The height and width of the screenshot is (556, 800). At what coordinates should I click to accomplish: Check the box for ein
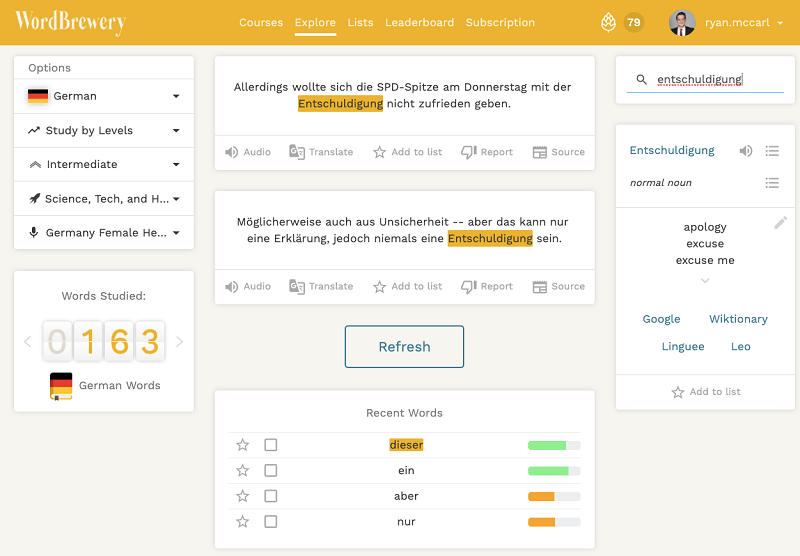[x=271, y=470]
